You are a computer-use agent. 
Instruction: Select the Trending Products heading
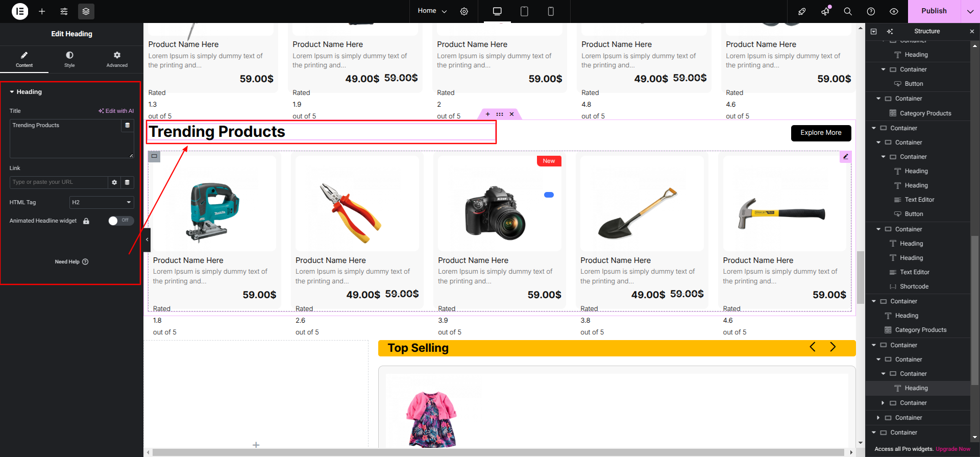[x=217, y=132]
